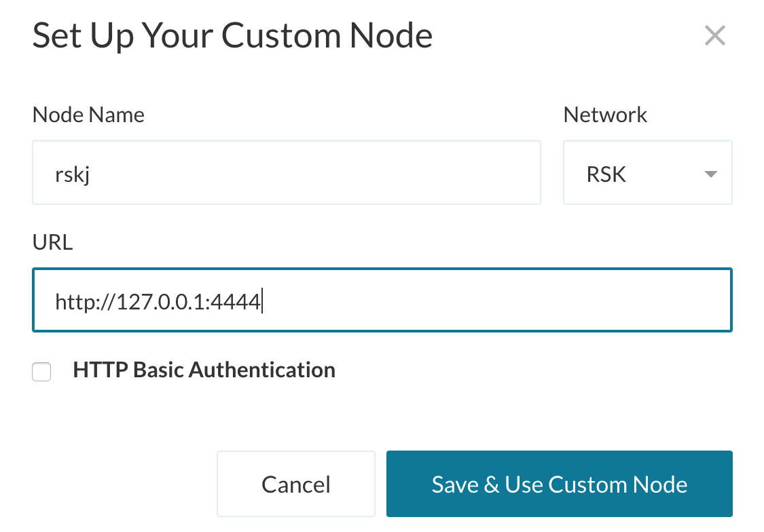Enable the HTTP Basic Authentication checkbox
Image resolution: width=764 pixels, height=532 pixels.
[41, 372]
